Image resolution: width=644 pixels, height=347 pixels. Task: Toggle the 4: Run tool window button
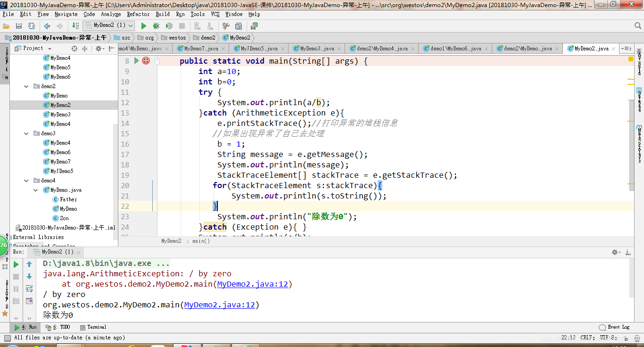[25, 327]
